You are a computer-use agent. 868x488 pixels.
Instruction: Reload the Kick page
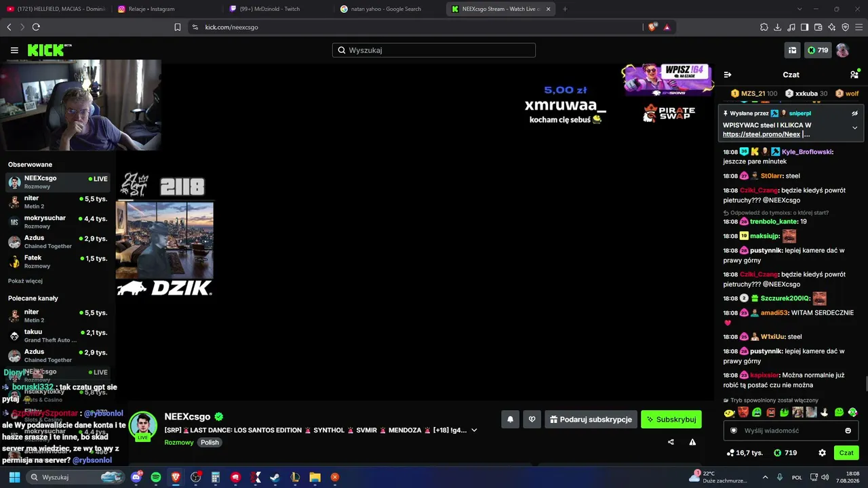(36, 27)
